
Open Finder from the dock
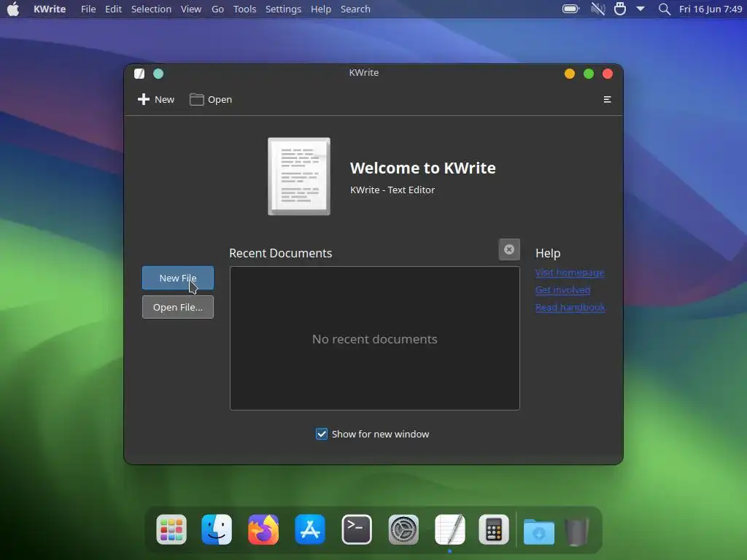pos(217,529)
